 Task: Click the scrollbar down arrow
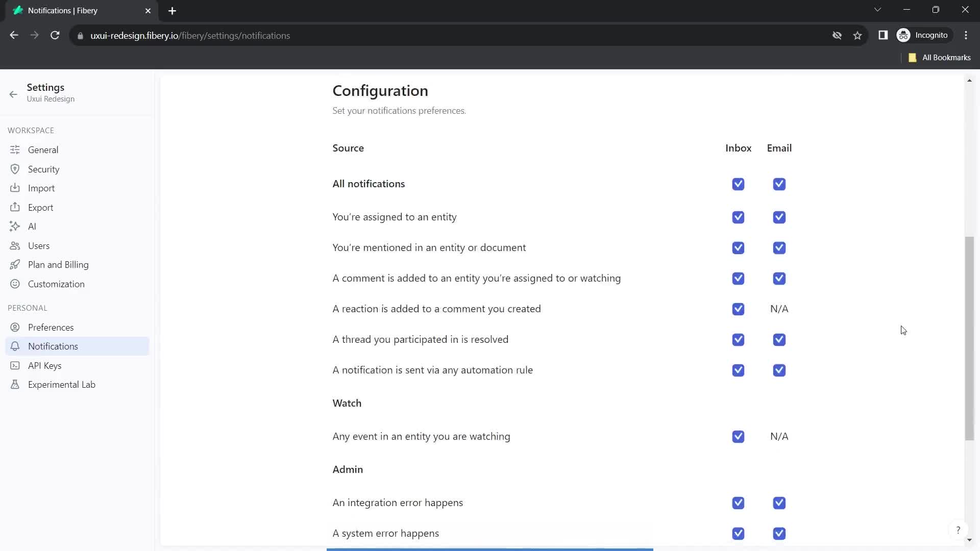pyautogui.click(x=969, y=540)
